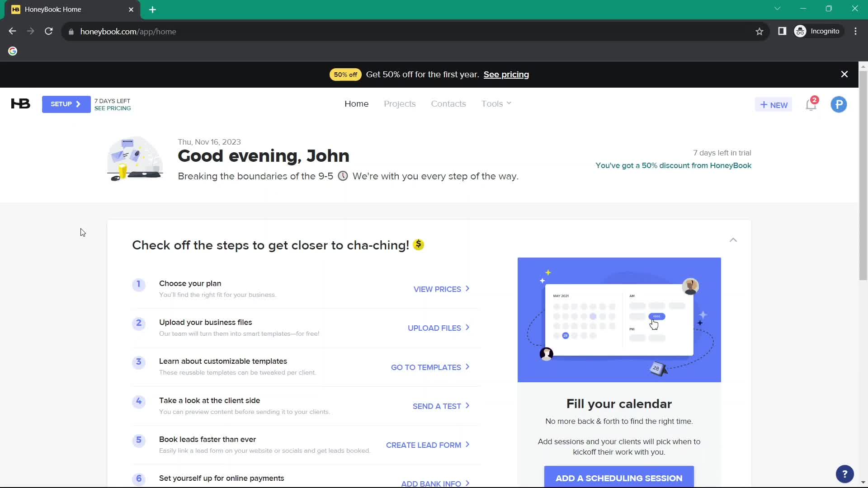Switch to the Contacts tab
Screen dimensions: 868x488
coord(448,104)
